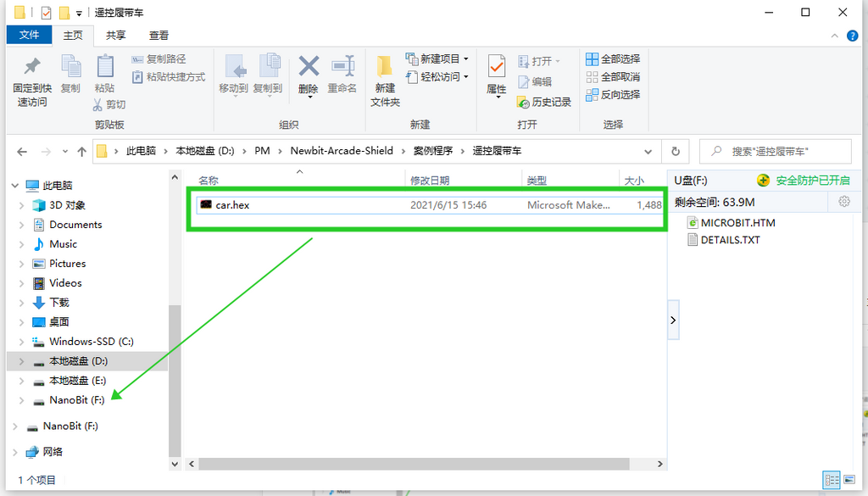868x496 pixels.
Task: Click the Rename icon in the ribbon
Action: (342, 73)
